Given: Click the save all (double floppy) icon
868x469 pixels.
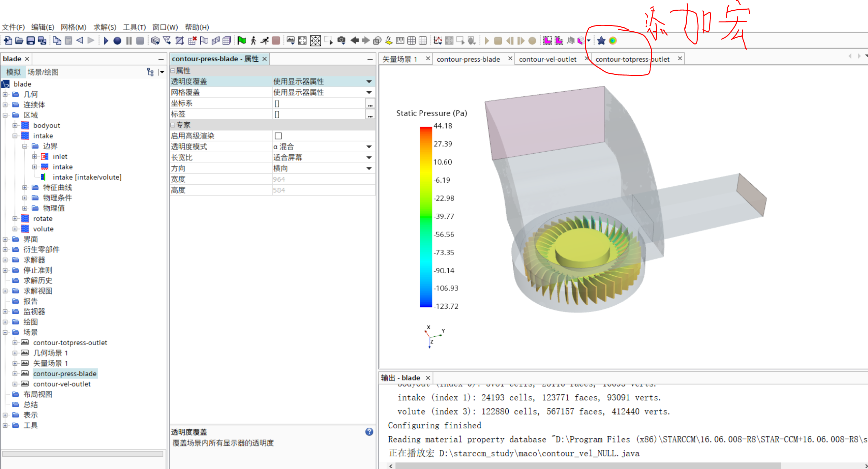Looking at the screenshot, I should [x=42, y=41].
